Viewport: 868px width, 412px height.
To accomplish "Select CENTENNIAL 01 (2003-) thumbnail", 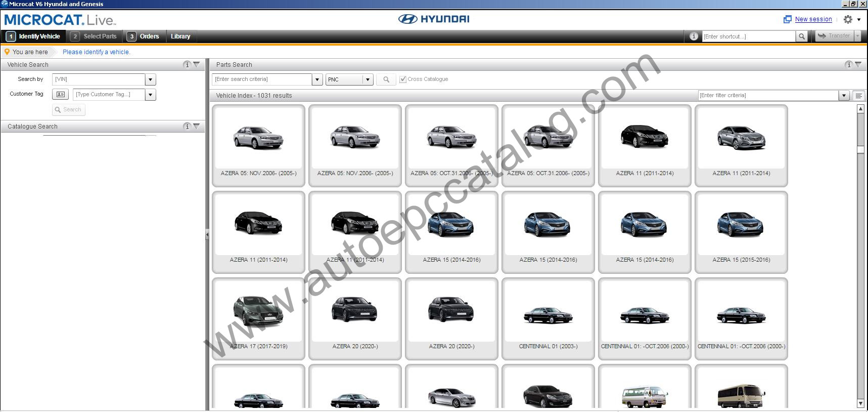I will 548,319.
